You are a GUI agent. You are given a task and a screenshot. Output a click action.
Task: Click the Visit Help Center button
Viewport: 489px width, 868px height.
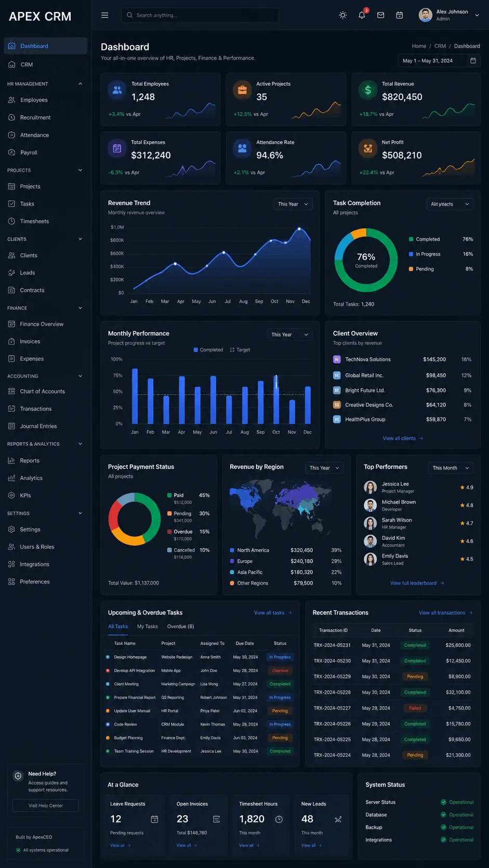pyautogui.click(x=46, y=806)
